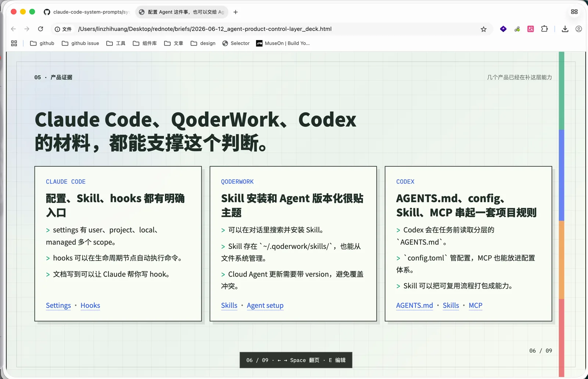Open the github bookmarks folder
The height and width of the screenshot is (379, 588).
(42, 43)
